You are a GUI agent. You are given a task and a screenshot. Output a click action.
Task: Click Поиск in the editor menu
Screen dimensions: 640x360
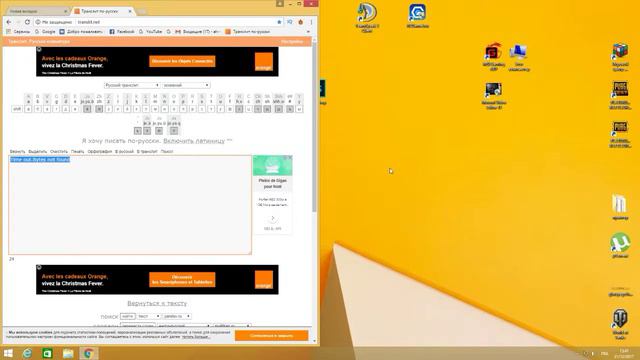167,151
